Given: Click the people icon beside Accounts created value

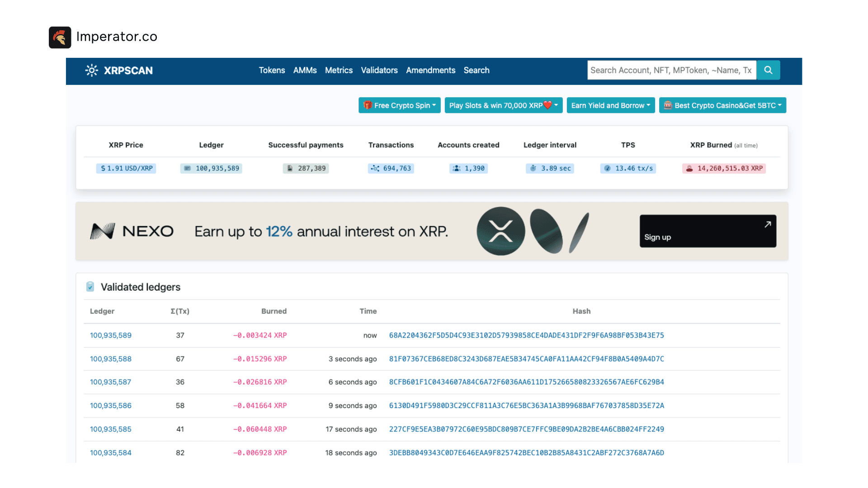Looking at the screenshot, I should click(x=456, y=168).
